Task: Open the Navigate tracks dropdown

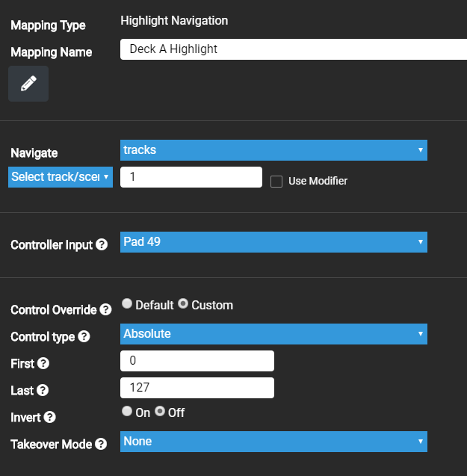Action: click(x=273, y=150)
